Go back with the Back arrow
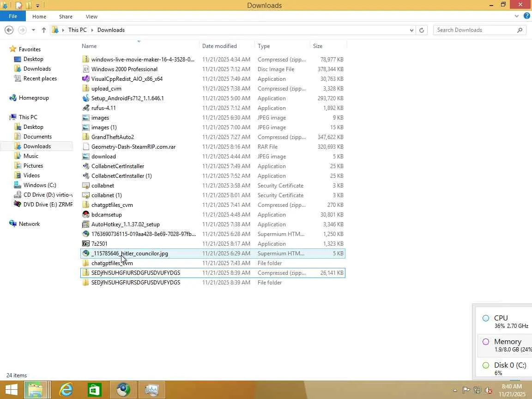Viewport: 532px width, 399px height. 9,30
